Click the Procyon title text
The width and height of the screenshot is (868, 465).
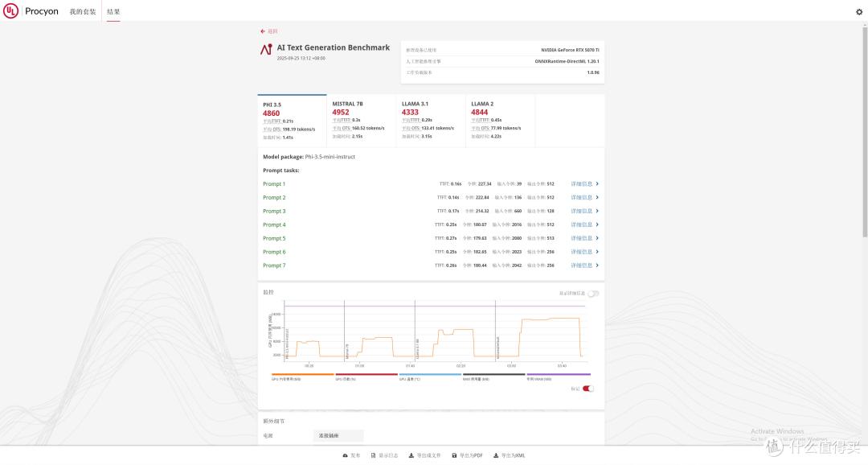point(42,11)
